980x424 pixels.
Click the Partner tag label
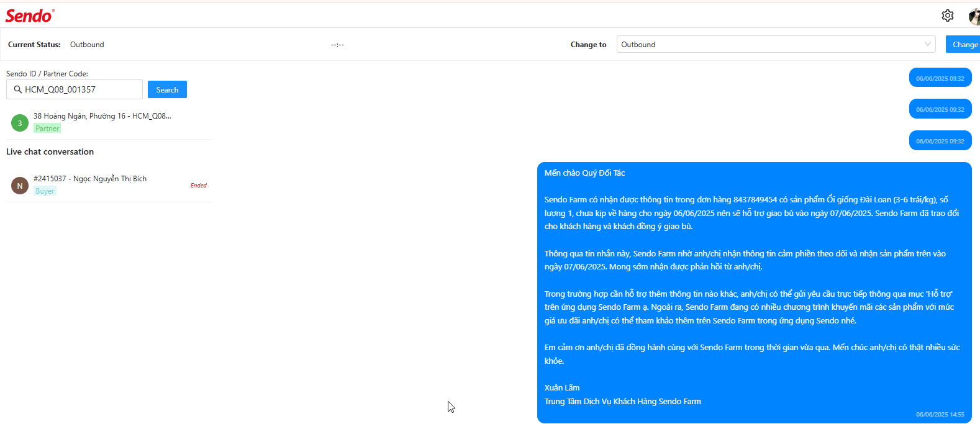(47, 129)
